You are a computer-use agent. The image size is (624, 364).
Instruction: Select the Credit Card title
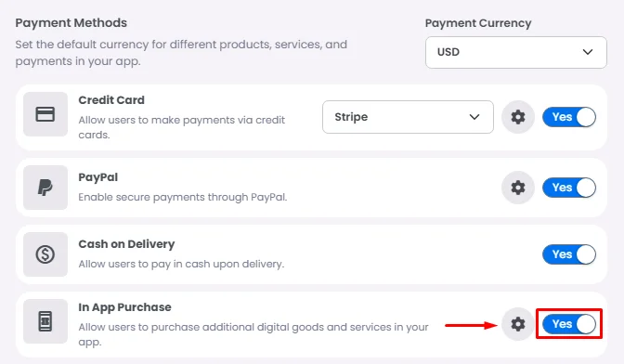(x=111, y=100)
